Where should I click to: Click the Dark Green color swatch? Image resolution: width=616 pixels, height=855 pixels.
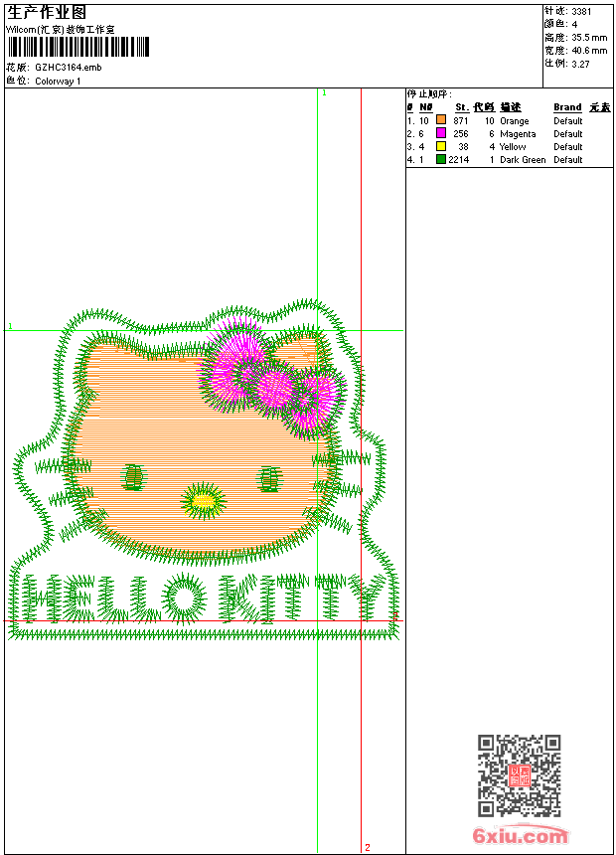point(441,159)
